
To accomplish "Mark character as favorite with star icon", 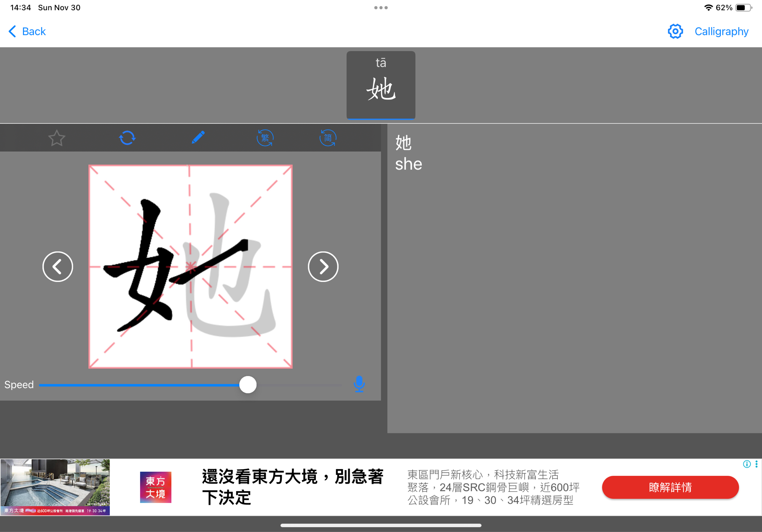I will click(x=57, y=138).
